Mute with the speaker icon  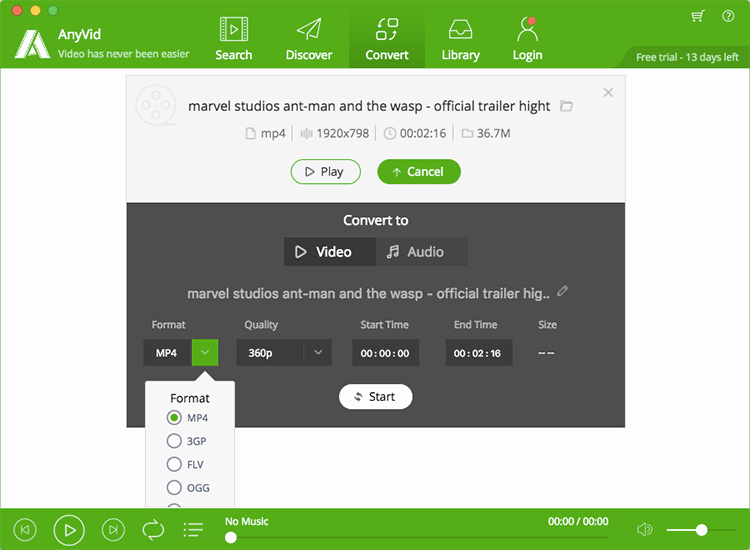644,529
